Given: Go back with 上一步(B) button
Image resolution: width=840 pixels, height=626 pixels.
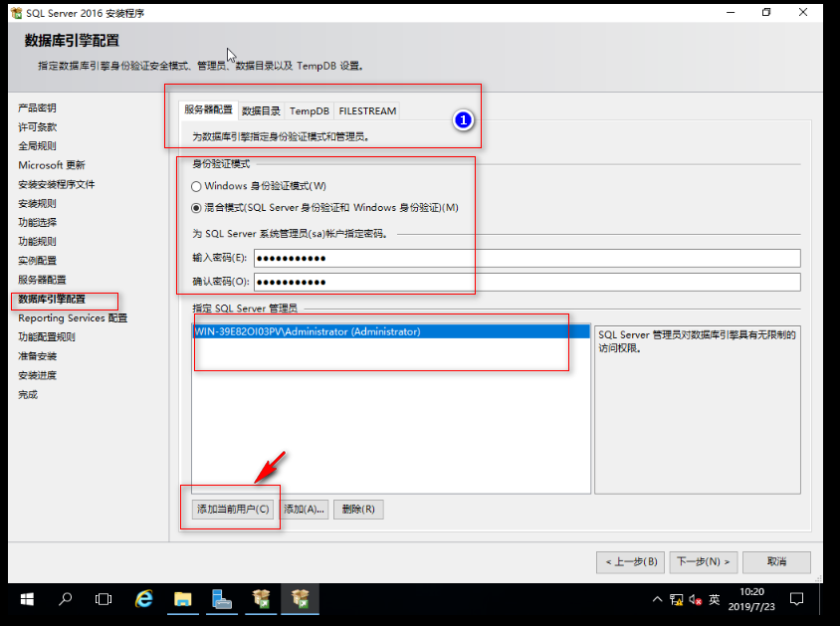Looking at the screenshot, I should click(631, 561).
